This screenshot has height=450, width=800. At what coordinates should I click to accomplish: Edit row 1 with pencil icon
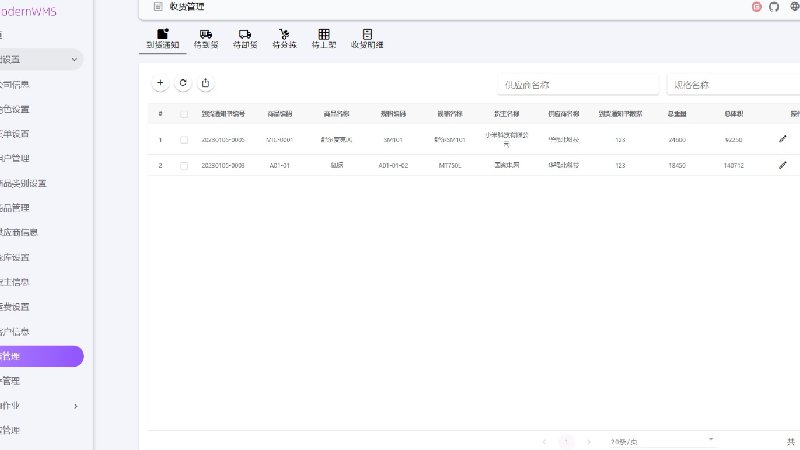tap(783, 139)
